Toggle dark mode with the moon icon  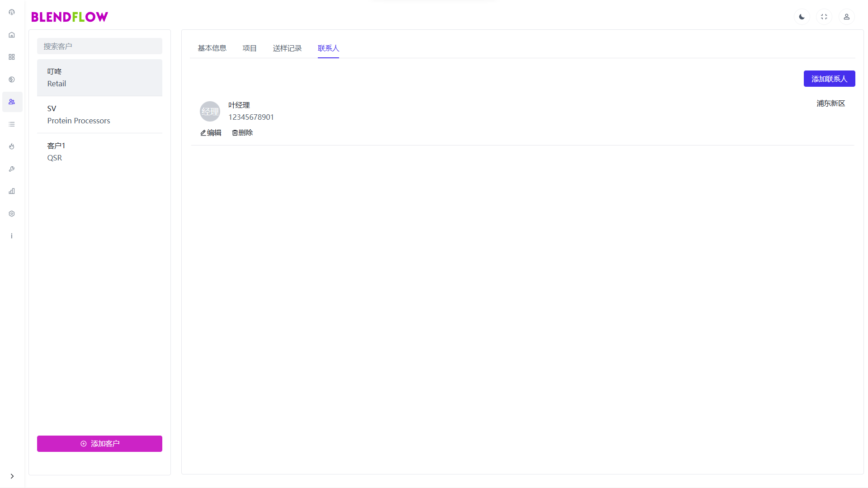click(802, 17)
